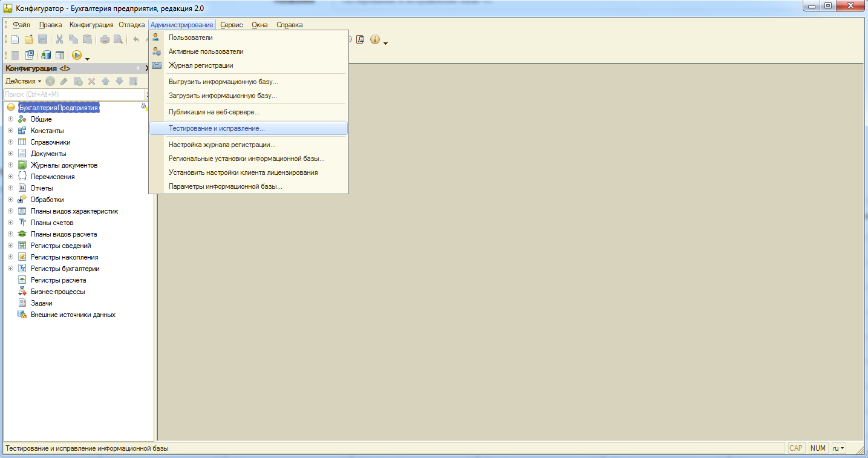Open the Конфигурация menu
868x458 pixels.
(x=91, y=25)
